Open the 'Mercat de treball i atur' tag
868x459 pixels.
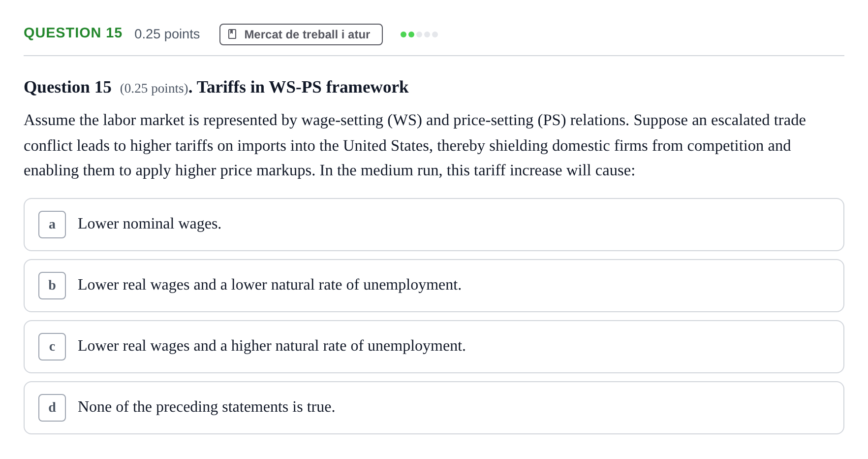pyautogui.click(x=301, y=34)
